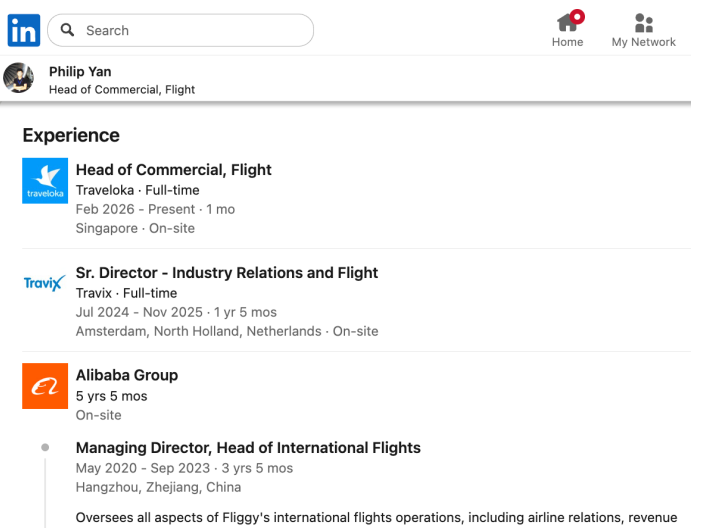Open Sr. Director - Industry Relations position
The width and height of the screenshot is (722, 530).
click(x=227, y=273)
